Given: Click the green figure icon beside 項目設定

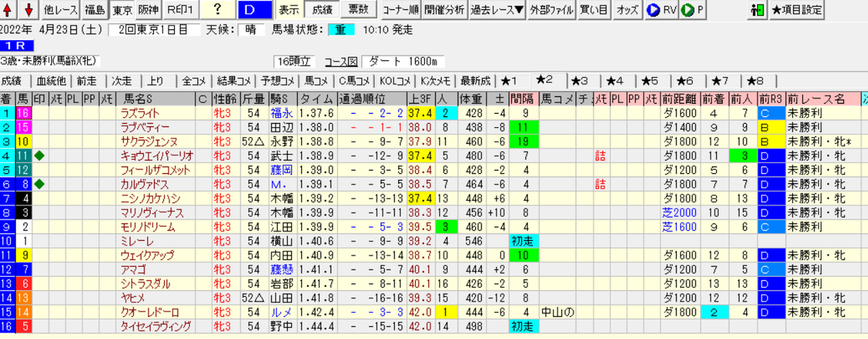Looking at the screenshot, I should (x=757, y=10).
